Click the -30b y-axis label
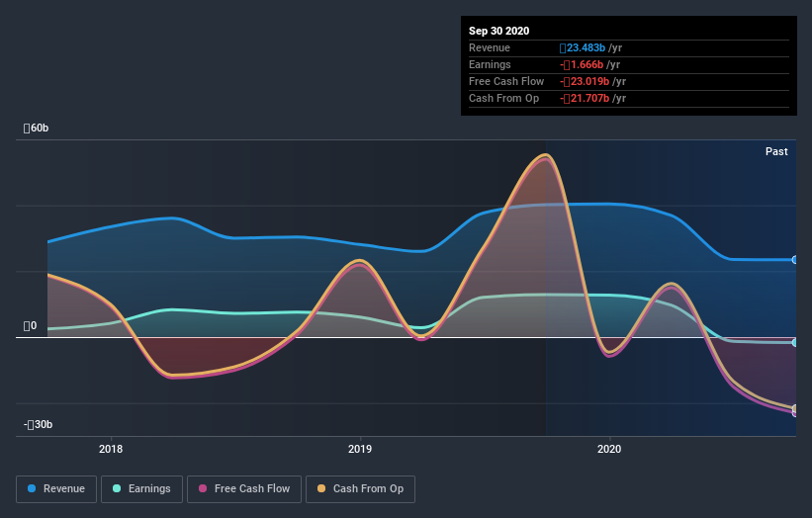The height and width of the screenshot is (518, 812). [38, 424]
